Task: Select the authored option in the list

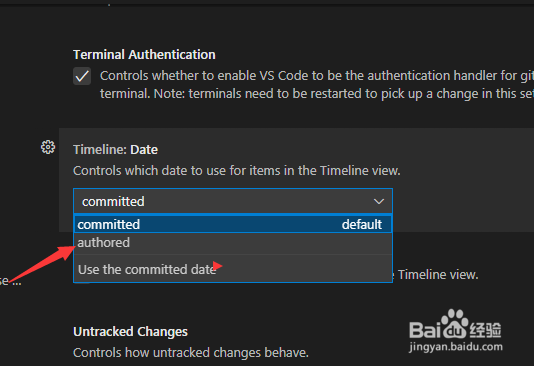Action: point(233,243)
